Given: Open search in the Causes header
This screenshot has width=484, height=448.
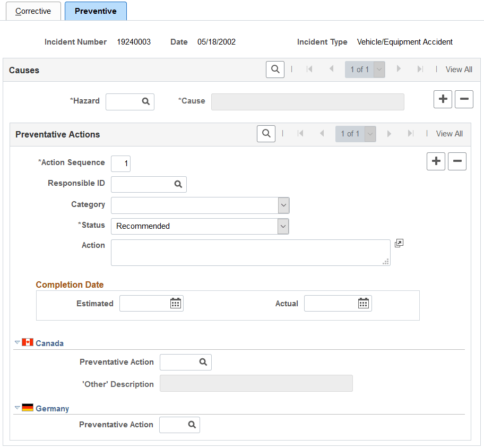Looking at the screenshot, I should [x=275, y=70].
